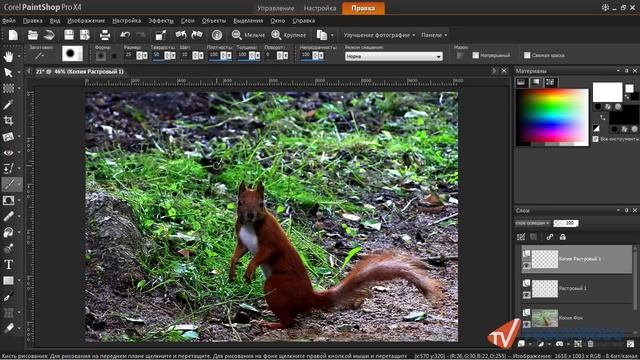Toggle visibility of Копия Фон layer
This screenshot has width=640, height=360.
tap(527, 324)
